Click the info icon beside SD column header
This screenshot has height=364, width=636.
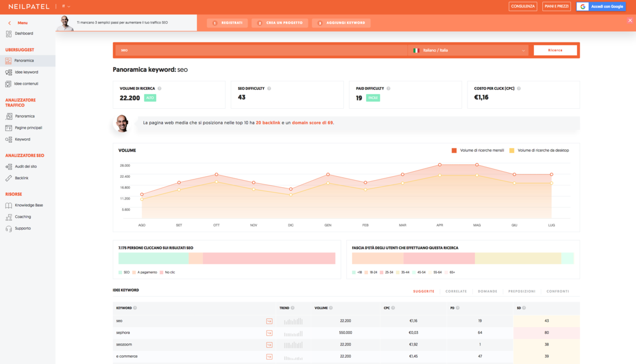click(524, 308)
